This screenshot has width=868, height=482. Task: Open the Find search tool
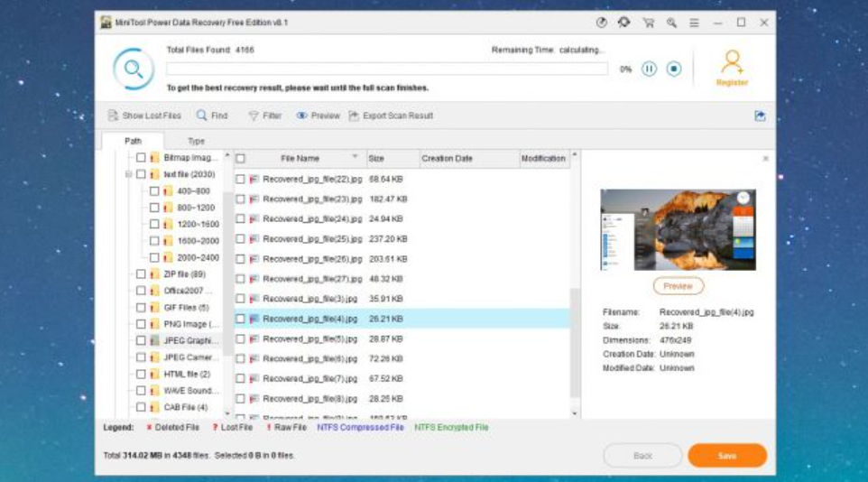[x=212, y=116]
